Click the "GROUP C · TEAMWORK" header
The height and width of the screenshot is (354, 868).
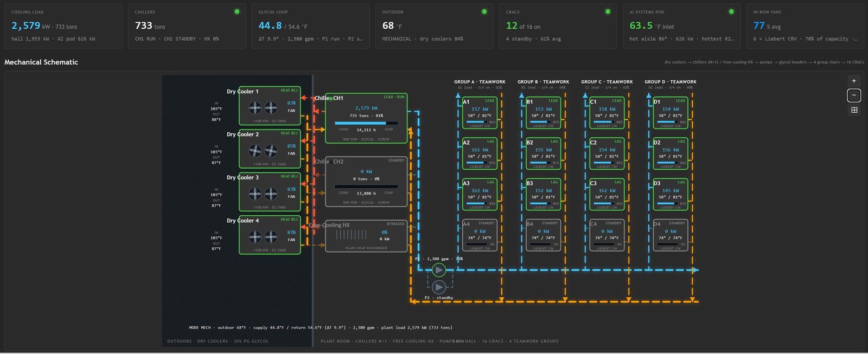607,82
